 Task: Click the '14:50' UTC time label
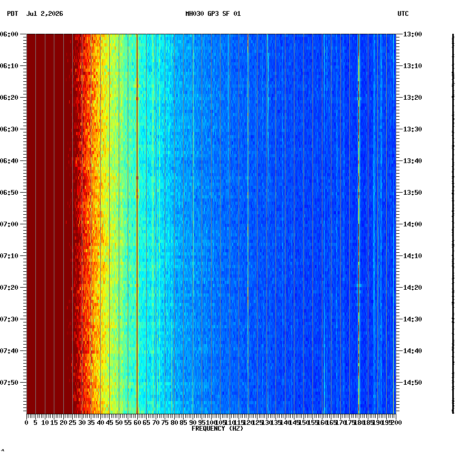coord(413,382)
